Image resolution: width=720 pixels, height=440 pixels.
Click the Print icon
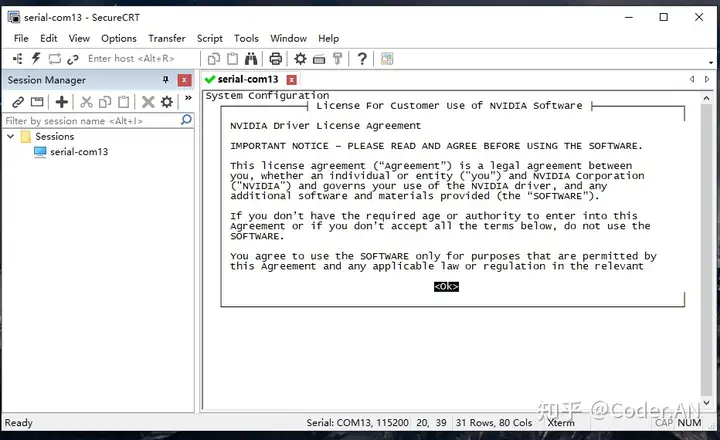click(x=276, y=59)
